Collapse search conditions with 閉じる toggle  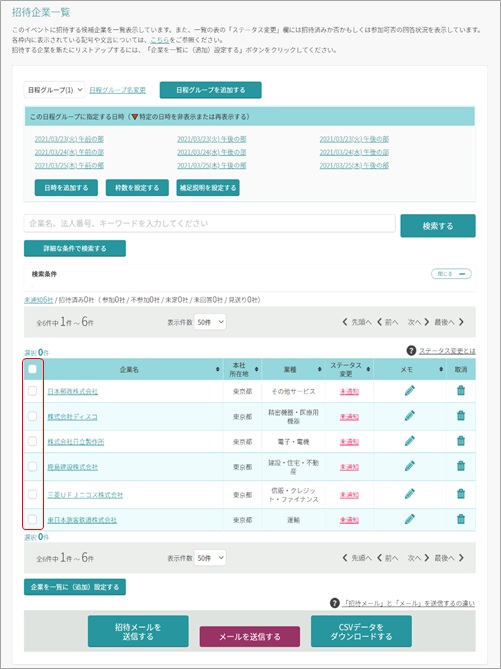point(451,274)
